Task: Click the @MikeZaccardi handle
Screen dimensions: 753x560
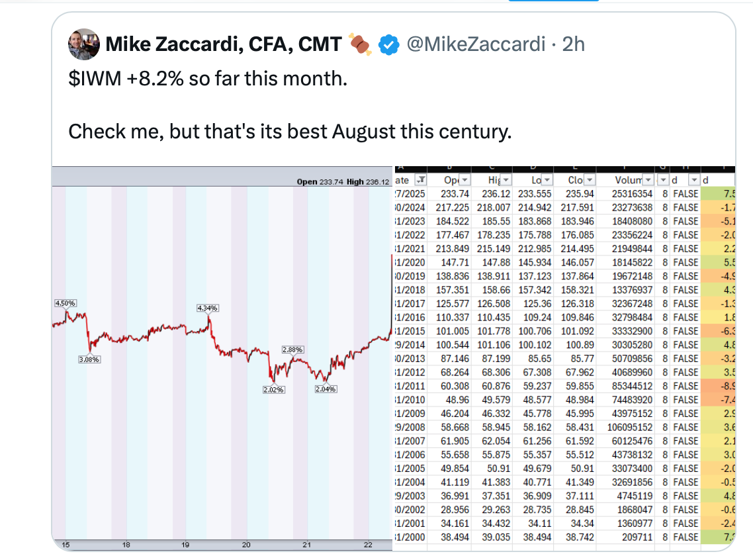Action: click(x=476, y=44)
